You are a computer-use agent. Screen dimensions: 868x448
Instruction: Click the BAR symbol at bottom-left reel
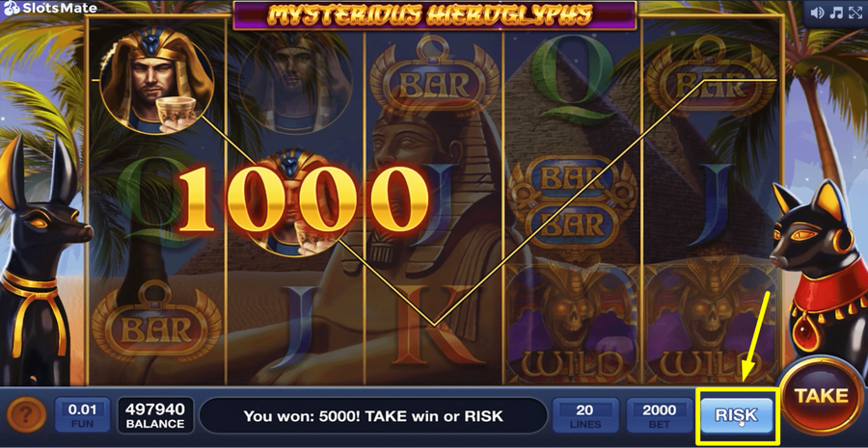click(x=156, y=322)
